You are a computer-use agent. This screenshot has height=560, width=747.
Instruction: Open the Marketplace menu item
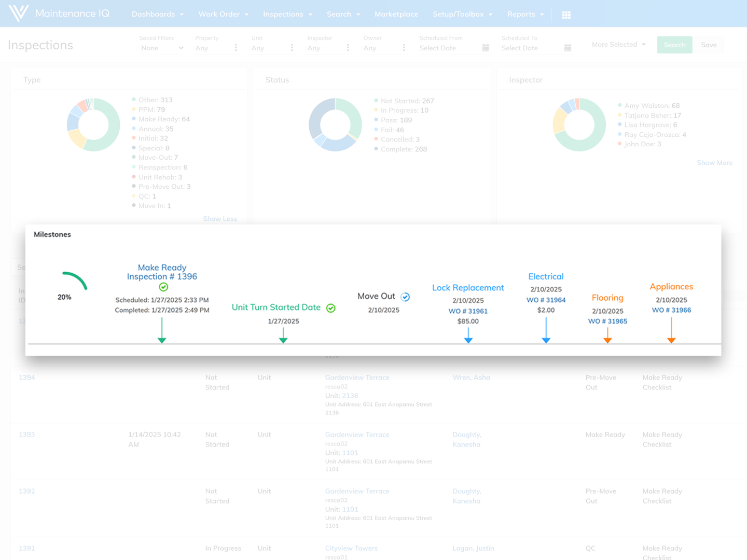pyautogui.click(x=396, y=14)
